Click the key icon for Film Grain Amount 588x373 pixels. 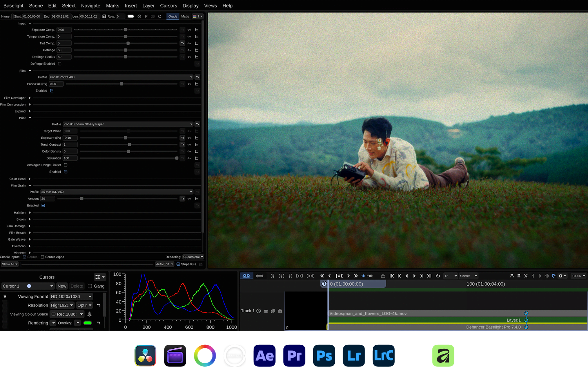[x=189, y=199]
